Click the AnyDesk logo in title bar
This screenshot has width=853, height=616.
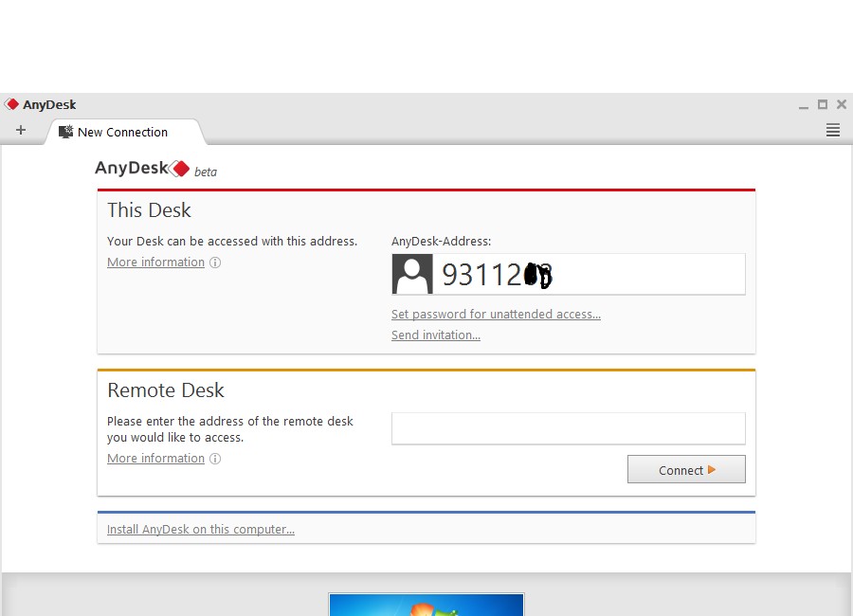(x=12, y=104)
